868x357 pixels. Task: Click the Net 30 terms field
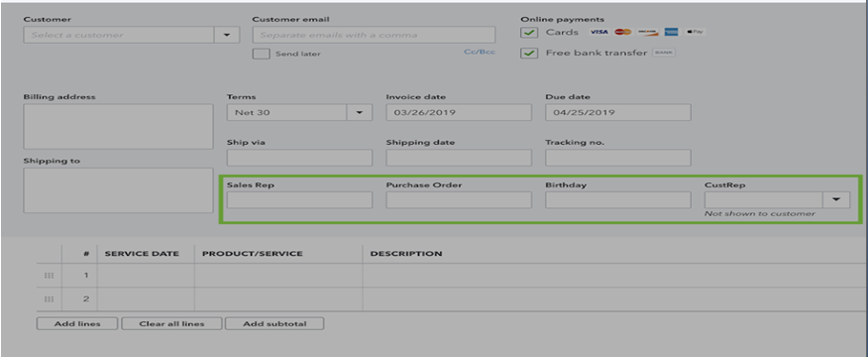point(287,112)
